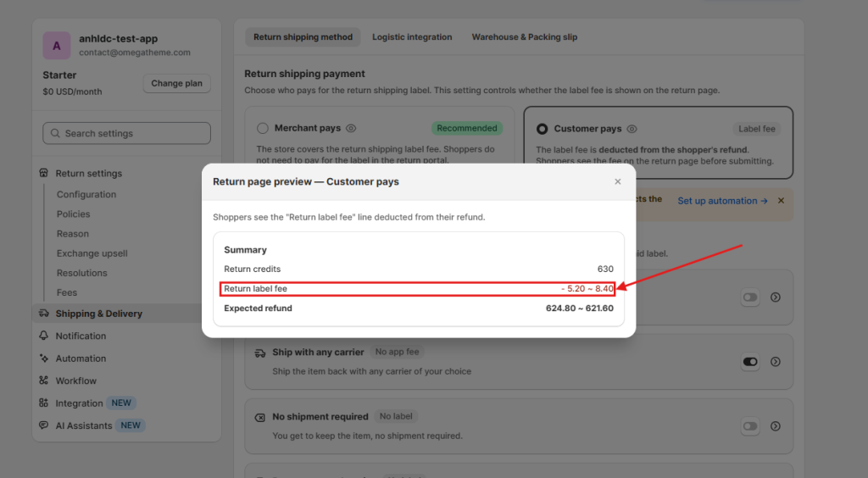This screenshot has width=868, height=478.
Task: Preview Customer pays with eye icon
Action: (x=632, y=129)
